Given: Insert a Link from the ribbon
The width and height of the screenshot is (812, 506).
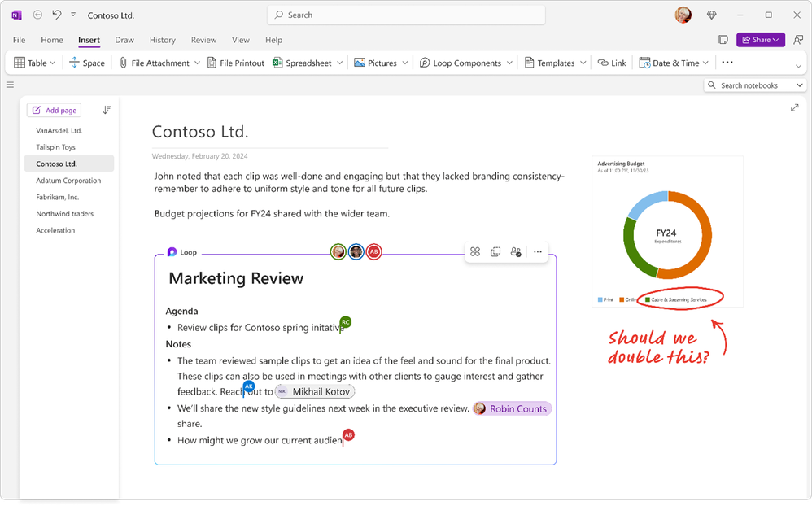Looking at the screenshot, I should [x=612, y=63].
